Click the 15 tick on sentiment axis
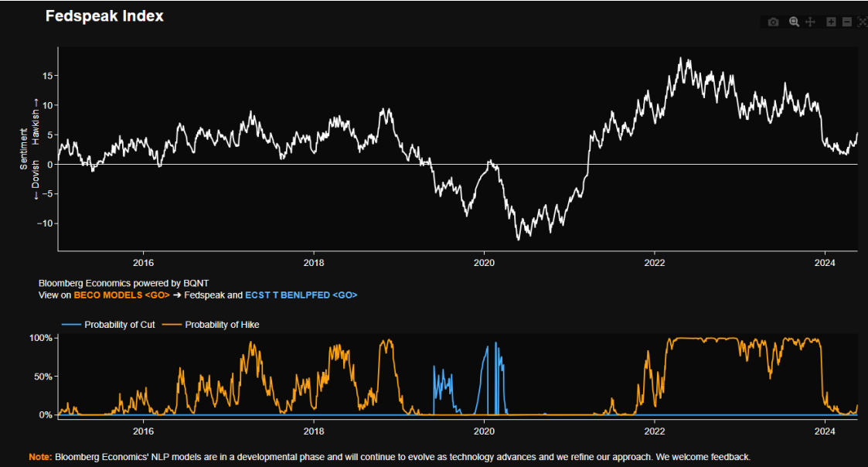 pyautogui.click(x=46, y=76)
